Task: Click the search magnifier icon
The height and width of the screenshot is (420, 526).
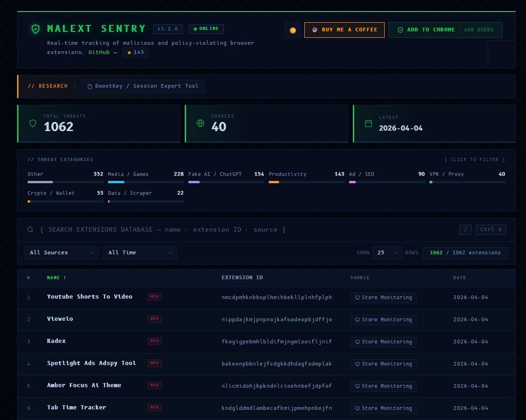Action: pyautogui.click(x=30, y=229)
